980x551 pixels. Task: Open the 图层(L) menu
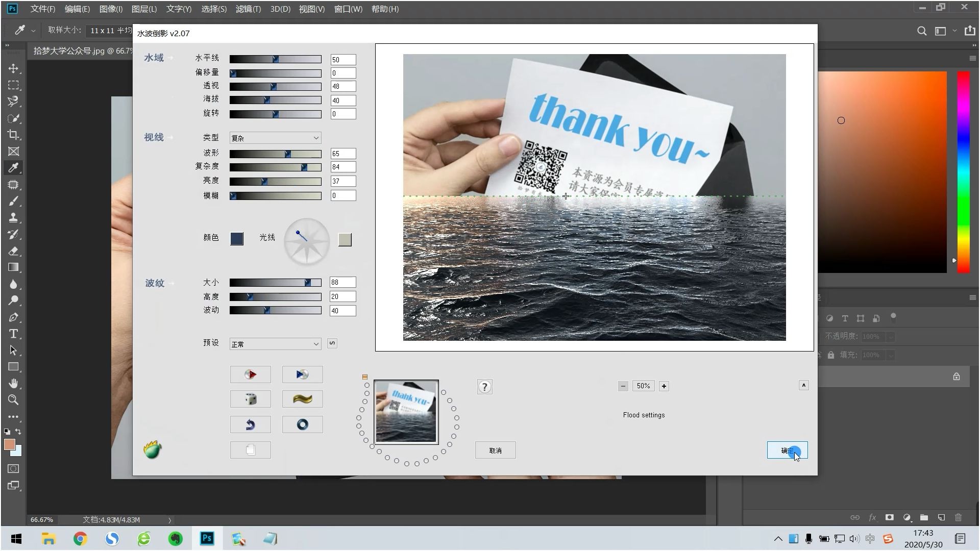(144, 9)
